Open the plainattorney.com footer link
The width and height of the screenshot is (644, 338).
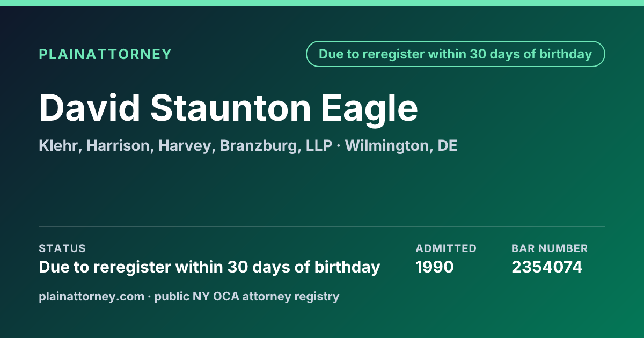pyautogui.click(x=92, y=296)
